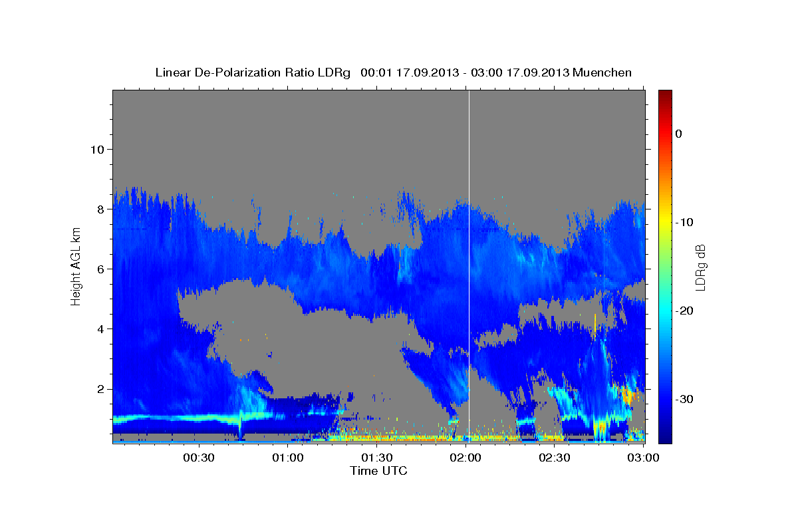Click the 'Height AGL km' axis label

pyautogui.click(x=76, y=267)
